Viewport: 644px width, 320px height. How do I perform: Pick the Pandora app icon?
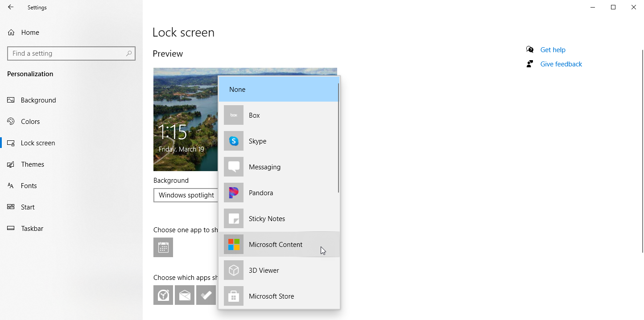pyautogui.click(x=234, y=193)
